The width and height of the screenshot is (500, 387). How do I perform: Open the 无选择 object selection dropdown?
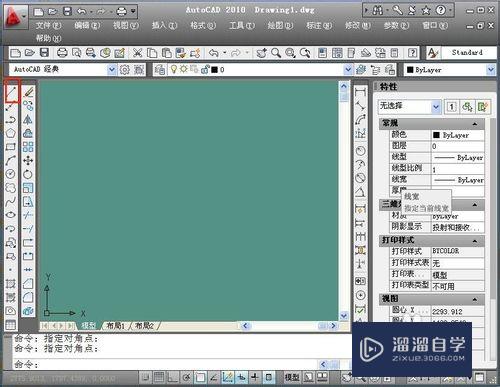point(435,107)
